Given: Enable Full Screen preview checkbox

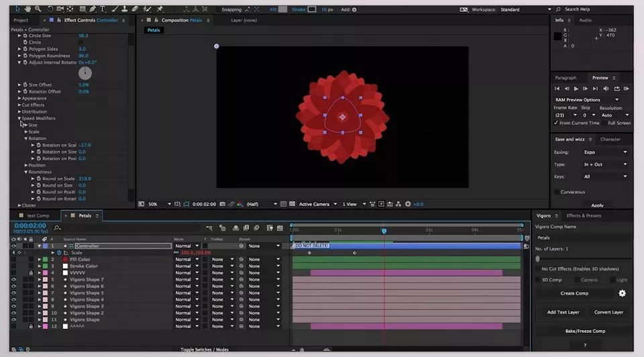Looking at the screenshot, I should point(605,123).
